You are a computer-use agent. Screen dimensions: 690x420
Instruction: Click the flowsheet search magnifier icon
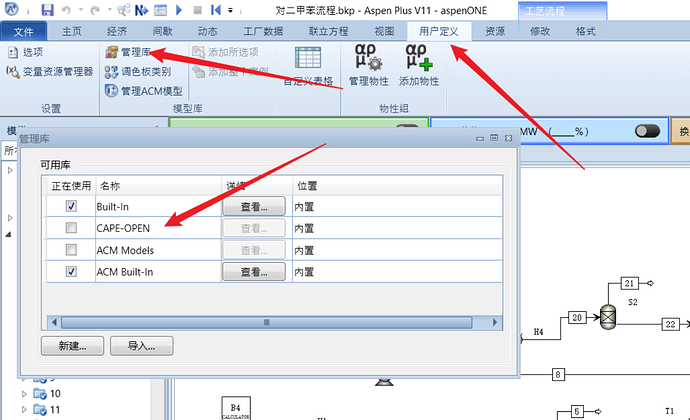124,10
